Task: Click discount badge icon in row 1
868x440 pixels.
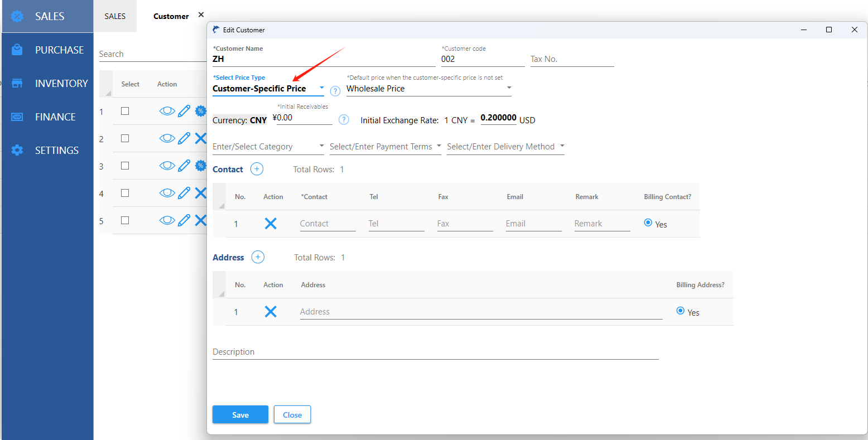Action: (200, 111)
